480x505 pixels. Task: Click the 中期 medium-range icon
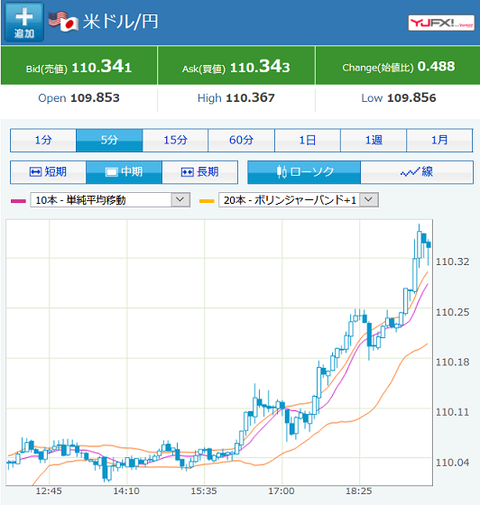(111, 172)
